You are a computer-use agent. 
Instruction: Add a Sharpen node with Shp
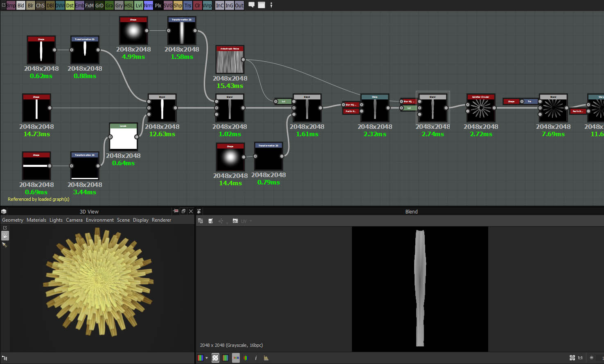pos(178,5)
